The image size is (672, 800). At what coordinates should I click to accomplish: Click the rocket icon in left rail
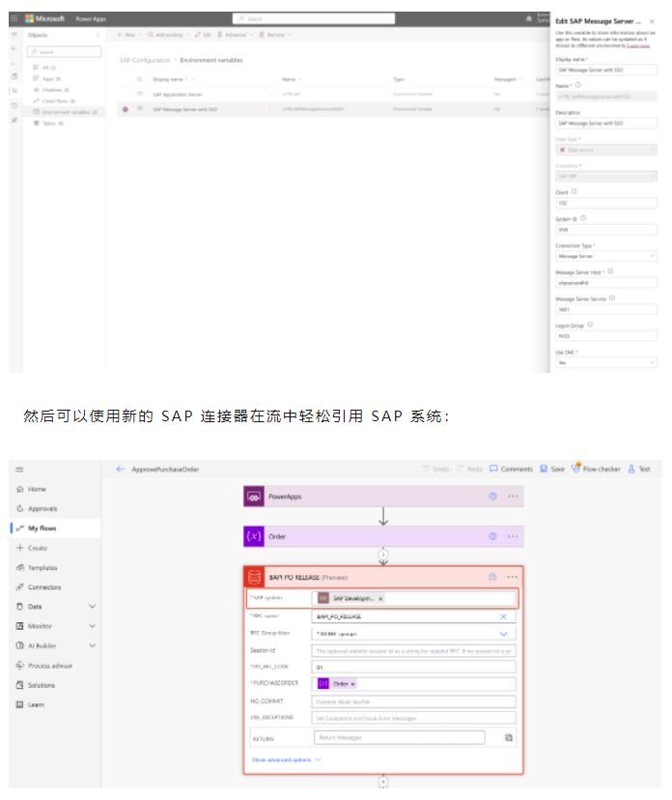14,120
